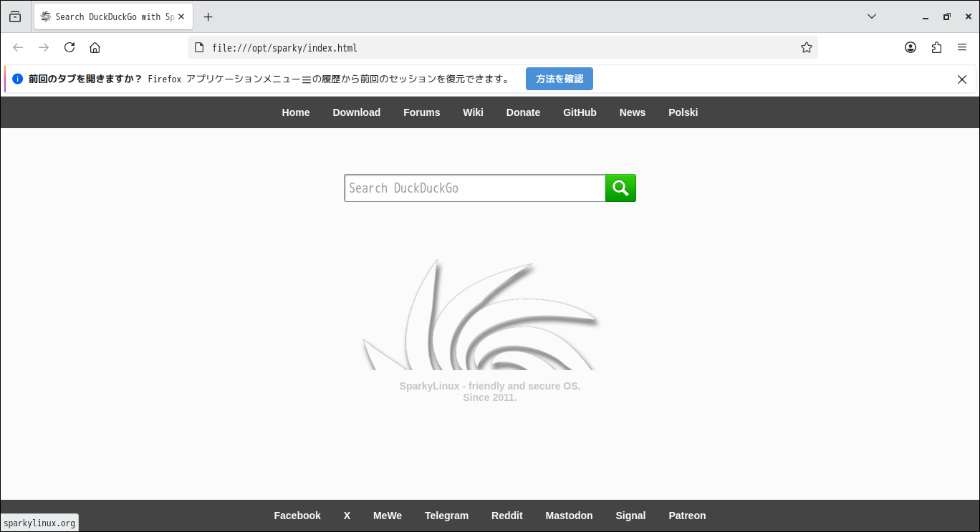Screen dimensions: 980x532
Task: Open the recent tabs view icon
Action: point(15,16)
